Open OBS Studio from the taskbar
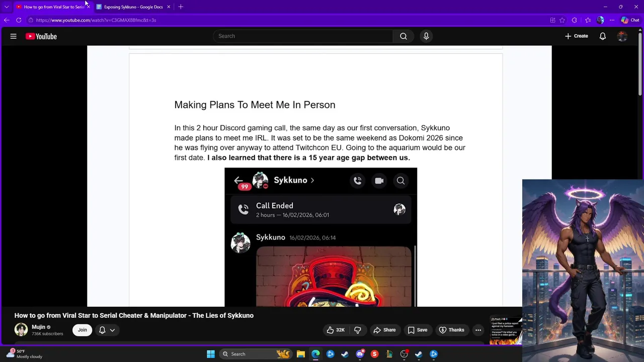Image resolution: width=644 pixels, height=362 pixels. [x=404, y=354]
